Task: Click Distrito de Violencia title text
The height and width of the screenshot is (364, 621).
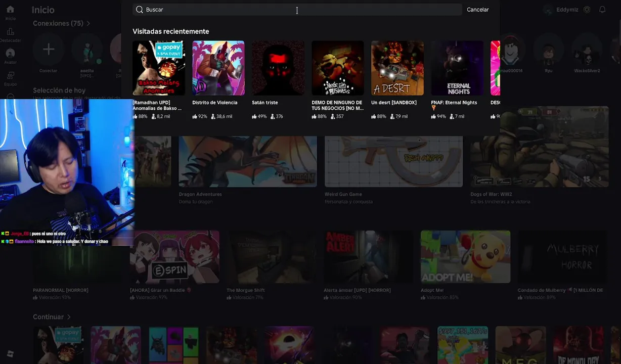Action: coord(214,103)
